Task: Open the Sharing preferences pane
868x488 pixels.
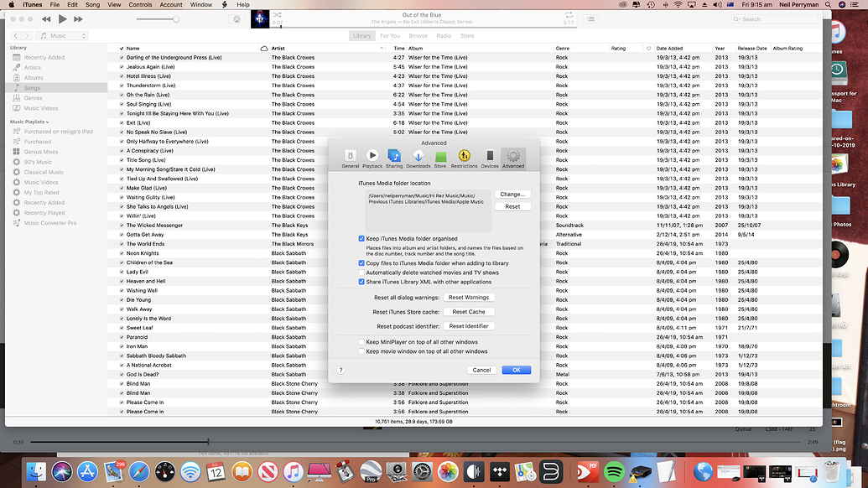Action: coord(394,158)
